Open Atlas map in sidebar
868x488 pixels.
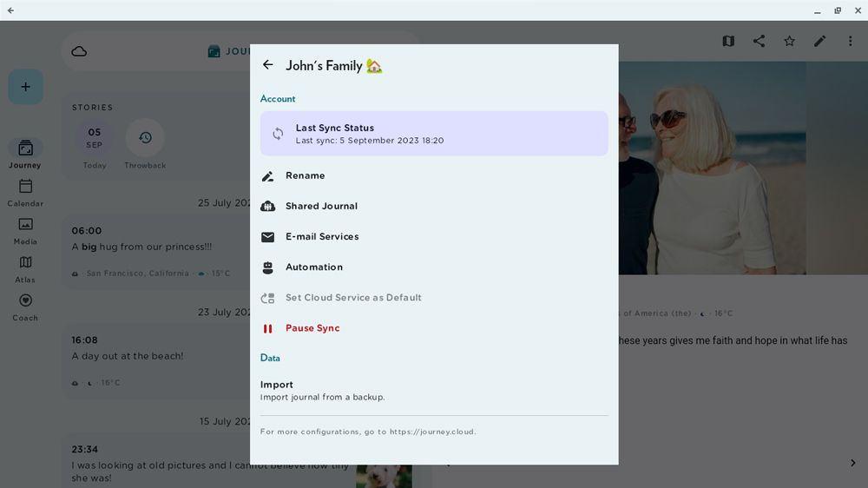tap(25, 269)
